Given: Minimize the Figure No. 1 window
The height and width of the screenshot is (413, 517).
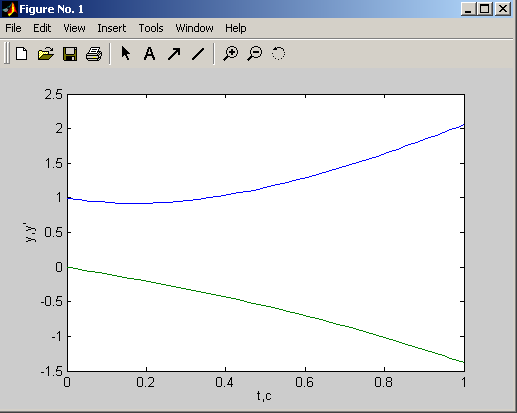Looking at the screenshot, I should 469,9.
